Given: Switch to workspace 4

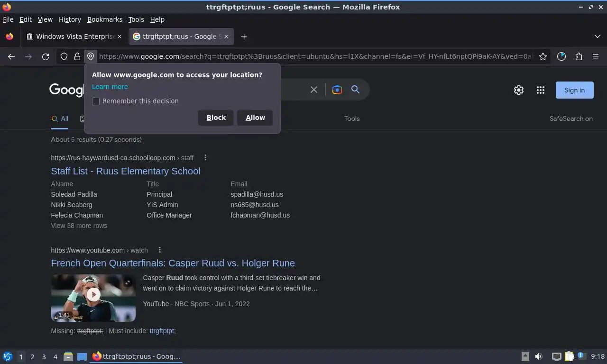Looking at the screenshot, I should [x=55, y=356].
